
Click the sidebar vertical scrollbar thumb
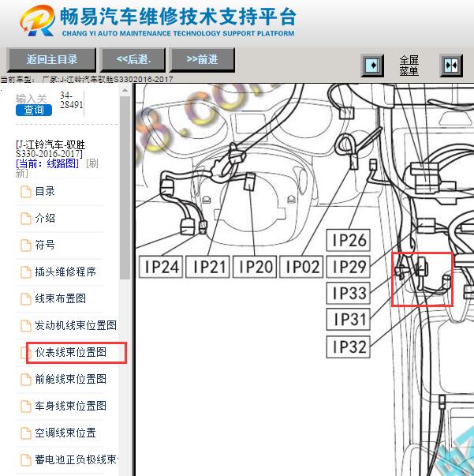click(x=125, y=188)
